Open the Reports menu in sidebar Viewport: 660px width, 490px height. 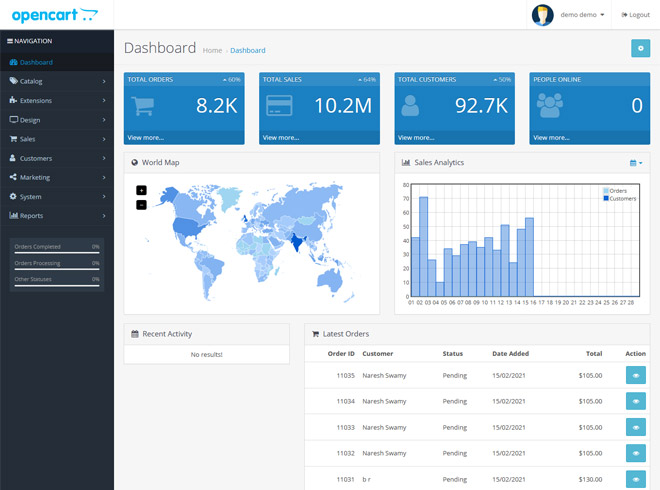57,216
